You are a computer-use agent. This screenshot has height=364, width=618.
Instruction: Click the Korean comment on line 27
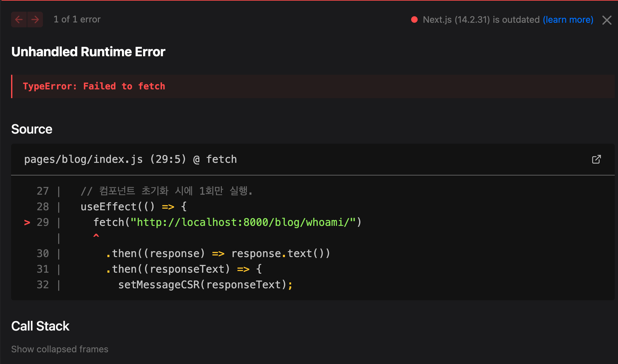tap(166, 191)
